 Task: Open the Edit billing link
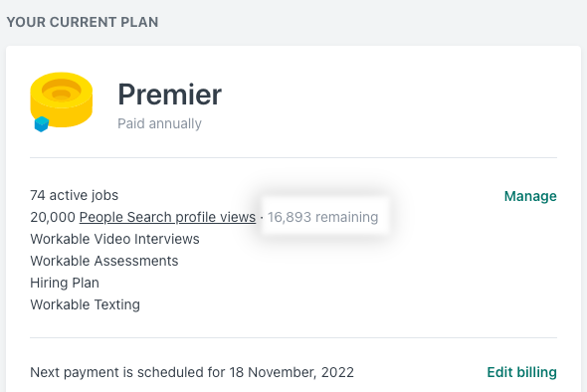[521, 372]
